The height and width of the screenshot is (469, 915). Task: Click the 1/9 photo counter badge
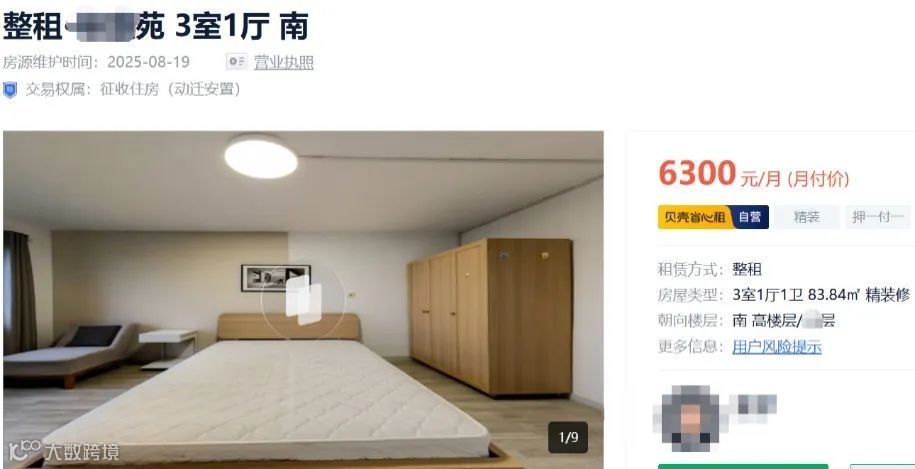568,437
